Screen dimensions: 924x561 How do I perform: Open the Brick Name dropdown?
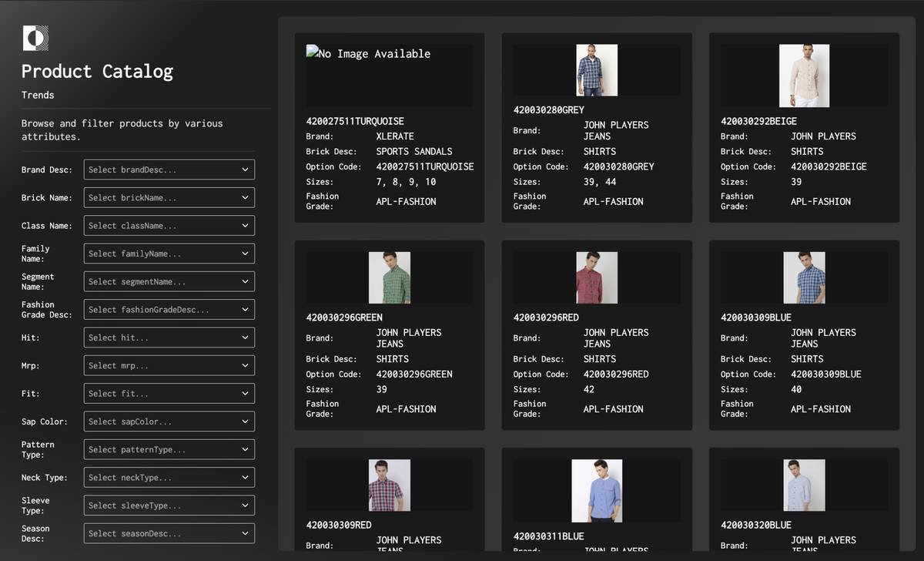[x=169, y=198]
